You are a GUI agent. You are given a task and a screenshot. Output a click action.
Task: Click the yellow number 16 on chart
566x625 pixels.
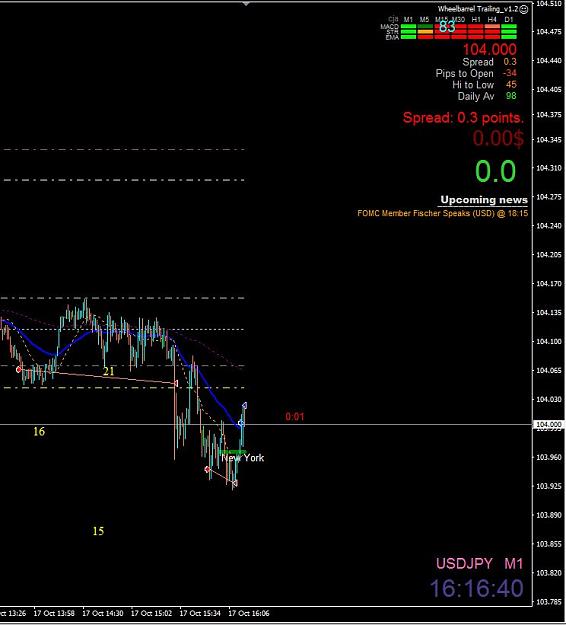[39, 431]
